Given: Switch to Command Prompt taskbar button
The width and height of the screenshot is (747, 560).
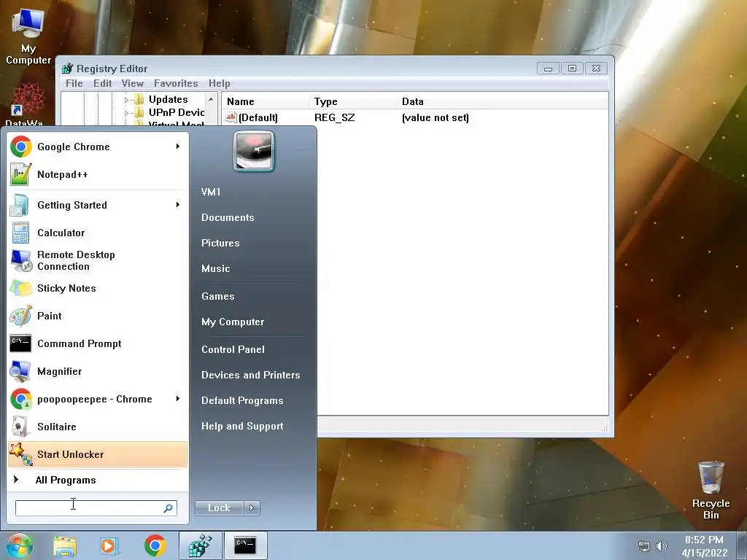Looking at the screenshot, I should (x=245, y=545).
